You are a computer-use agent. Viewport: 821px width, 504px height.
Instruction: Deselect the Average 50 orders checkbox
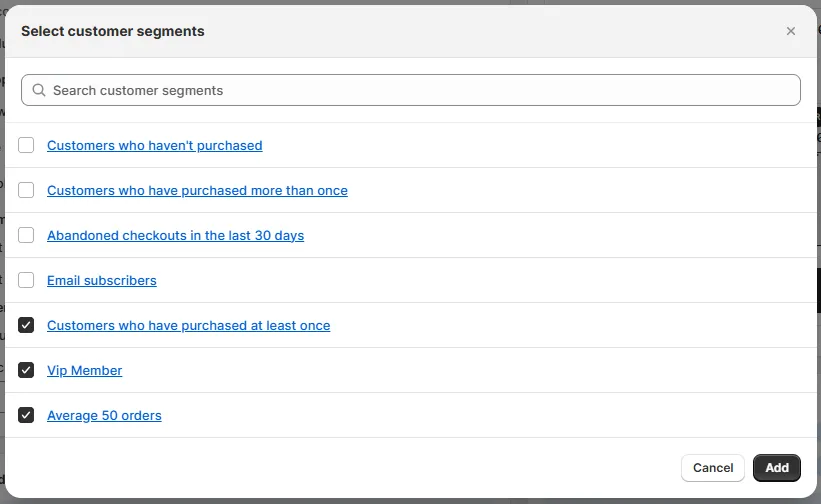coord(26,415)
